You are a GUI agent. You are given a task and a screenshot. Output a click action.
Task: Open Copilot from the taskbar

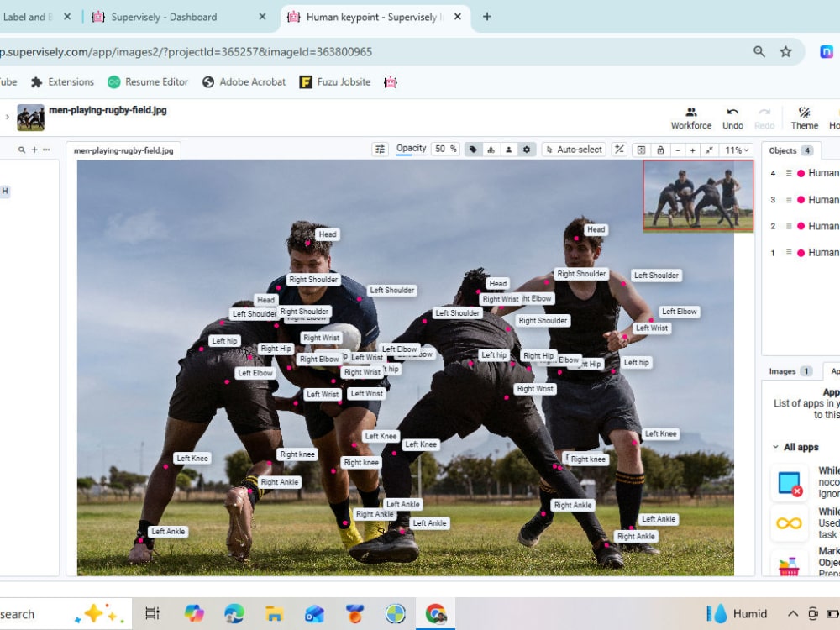point(194,613)
